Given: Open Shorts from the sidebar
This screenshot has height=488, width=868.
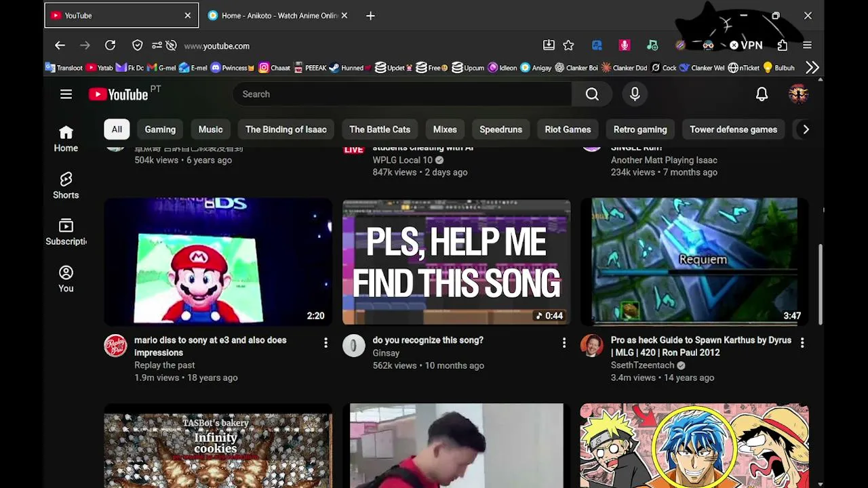Looking at the screenshot, I should point(66,185).
